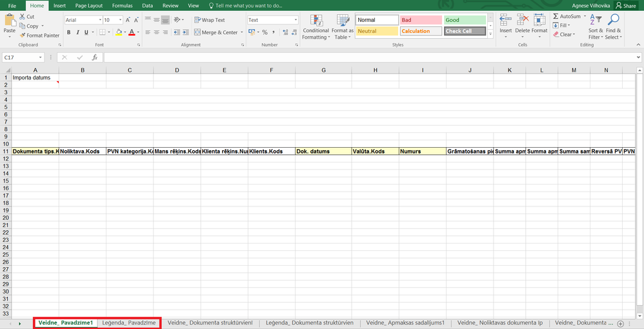
Task: Click the Borders icon
Action: click(102, 32)
